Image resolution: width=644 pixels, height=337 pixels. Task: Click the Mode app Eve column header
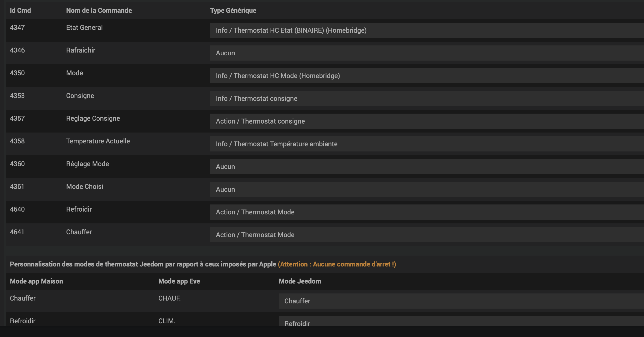(x=179, y=281)
